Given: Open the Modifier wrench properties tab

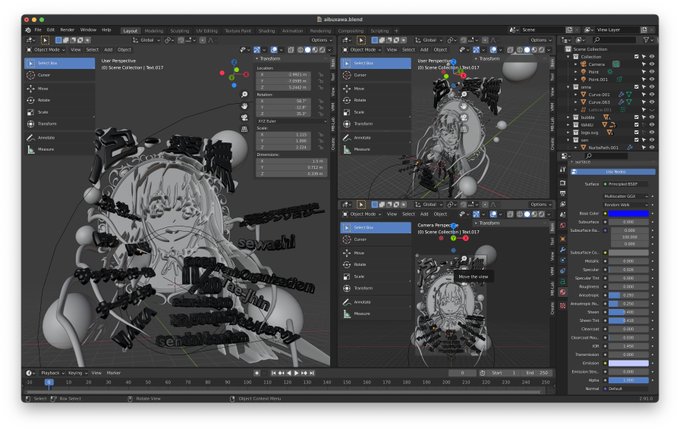Looking at the screenshot, I should (563, 249).
